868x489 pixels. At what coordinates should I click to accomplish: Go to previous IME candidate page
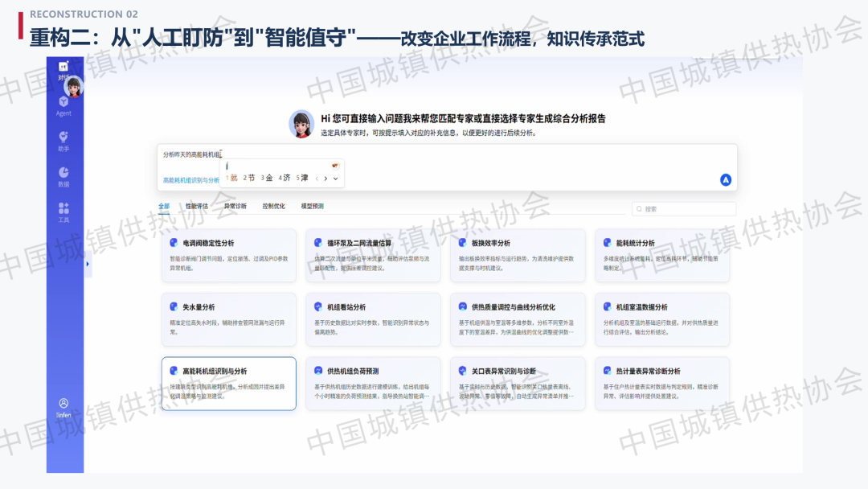click(317, 179)
